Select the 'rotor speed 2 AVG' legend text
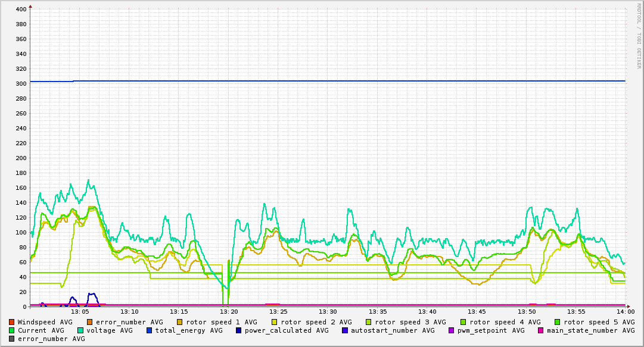The image size is (644, 347). (x=316, y=323)
